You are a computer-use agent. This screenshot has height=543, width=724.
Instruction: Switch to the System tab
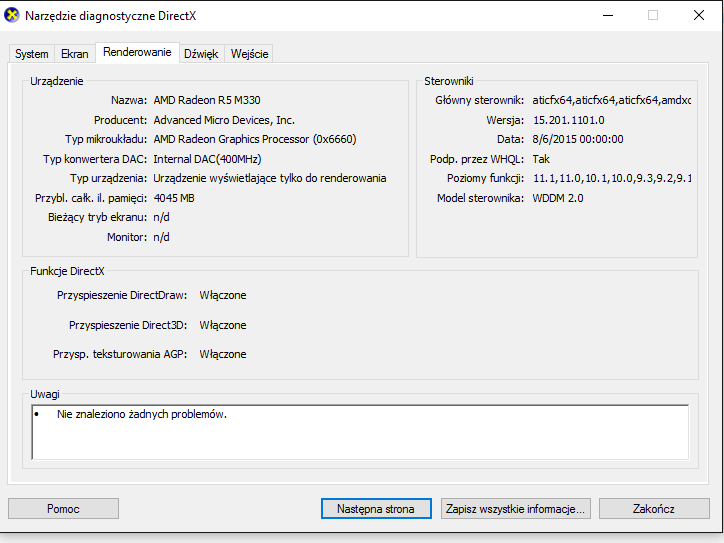pyautogui.click(x=31, y=54)
